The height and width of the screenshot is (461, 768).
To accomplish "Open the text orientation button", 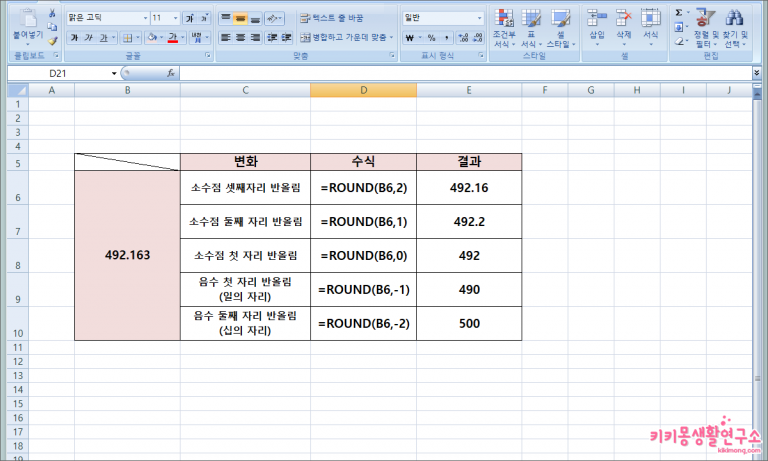I will (274, 19).
